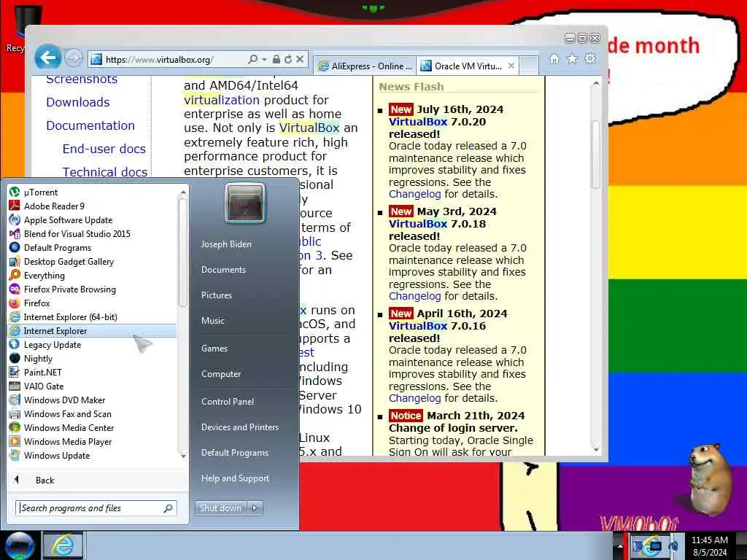The height and width of the screenshot is (560, 747).
Task: Open Help and Support
Action: [235, 478]
